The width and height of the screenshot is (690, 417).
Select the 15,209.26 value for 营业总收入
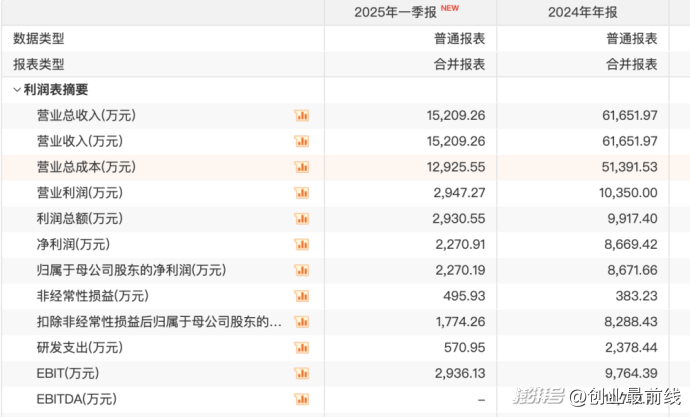coord(455,116)
